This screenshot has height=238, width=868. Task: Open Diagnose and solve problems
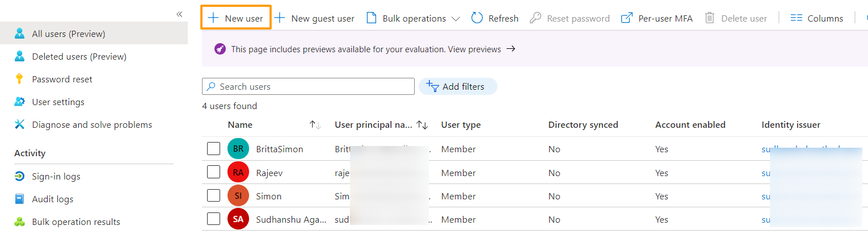pyautogui.click(x=92, y=125)
